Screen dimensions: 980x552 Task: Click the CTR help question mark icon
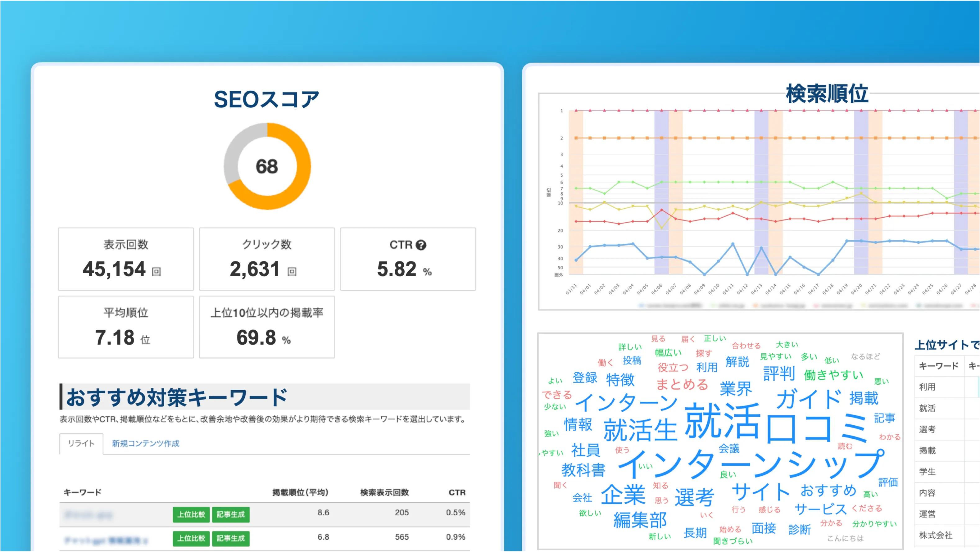point(421,245)
